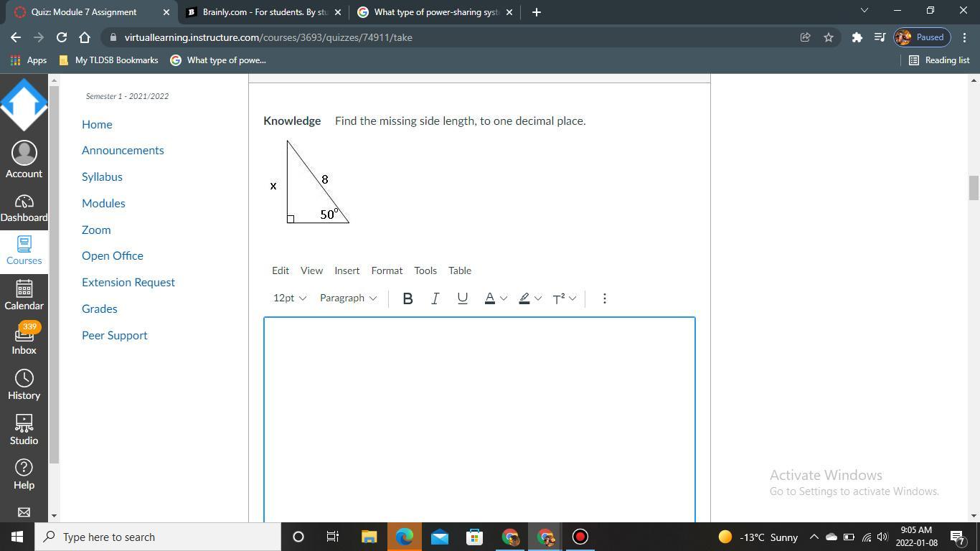Open the Canvas Account menu
980x551 pixels.
(24, 159)
